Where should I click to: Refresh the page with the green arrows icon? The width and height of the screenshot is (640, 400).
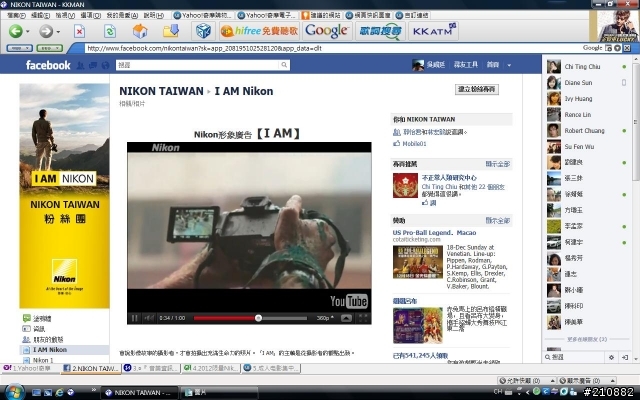pos(109,31)
